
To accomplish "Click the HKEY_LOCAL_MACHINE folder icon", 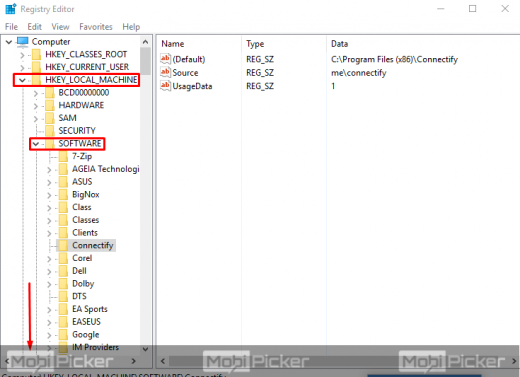I will click(36, 80).
